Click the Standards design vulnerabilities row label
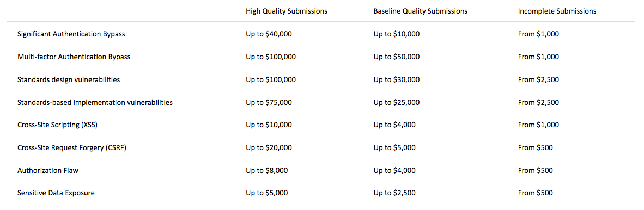The height and width of the screenshot is (210, 644). (x=69, y=79)
